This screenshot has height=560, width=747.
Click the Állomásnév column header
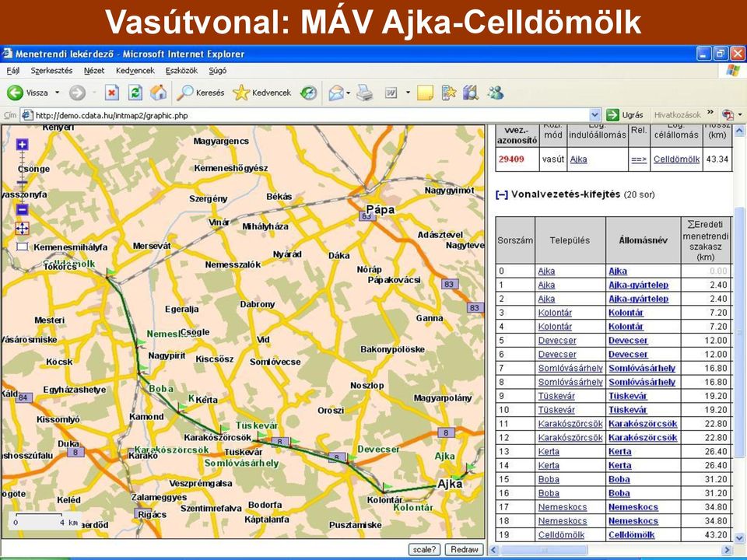(644, 240)
